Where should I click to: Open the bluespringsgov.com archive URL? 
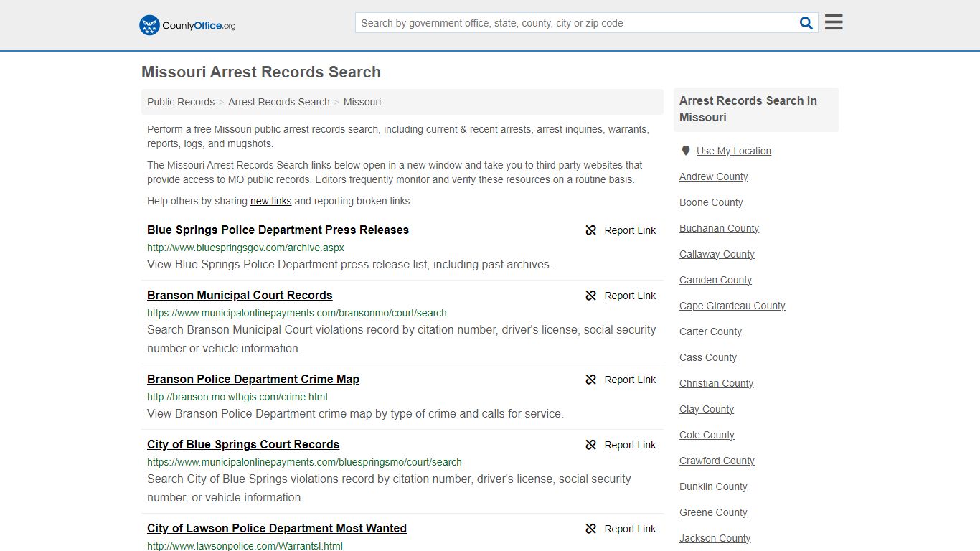[x=245, y=248]
